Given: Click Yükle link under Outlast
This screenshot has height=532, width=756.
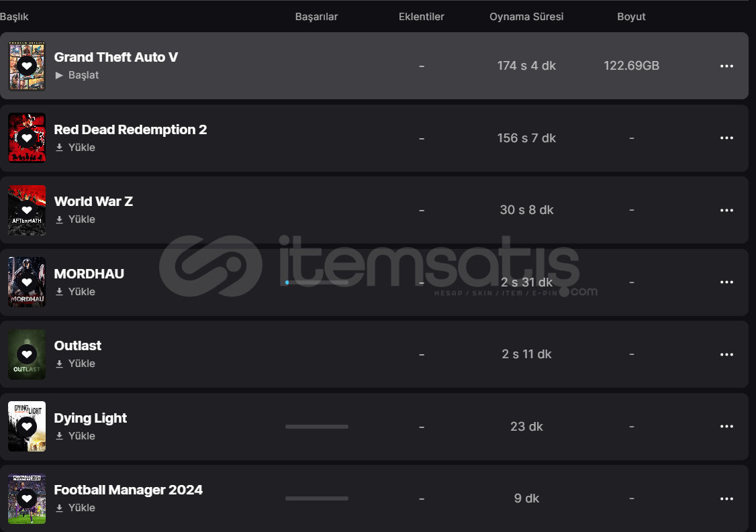Looking at the screenshot, I should (81, 364).
